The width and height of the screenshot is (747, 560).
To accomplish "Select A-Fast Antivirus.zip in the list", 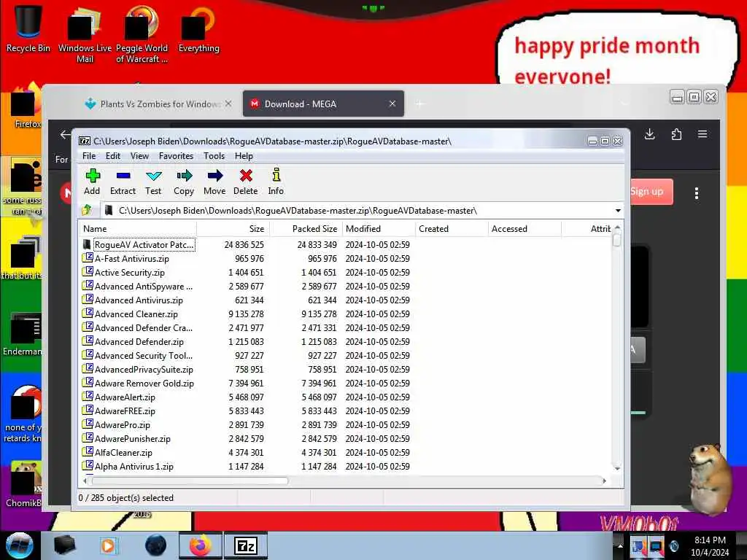I will [x=132, y=259].
